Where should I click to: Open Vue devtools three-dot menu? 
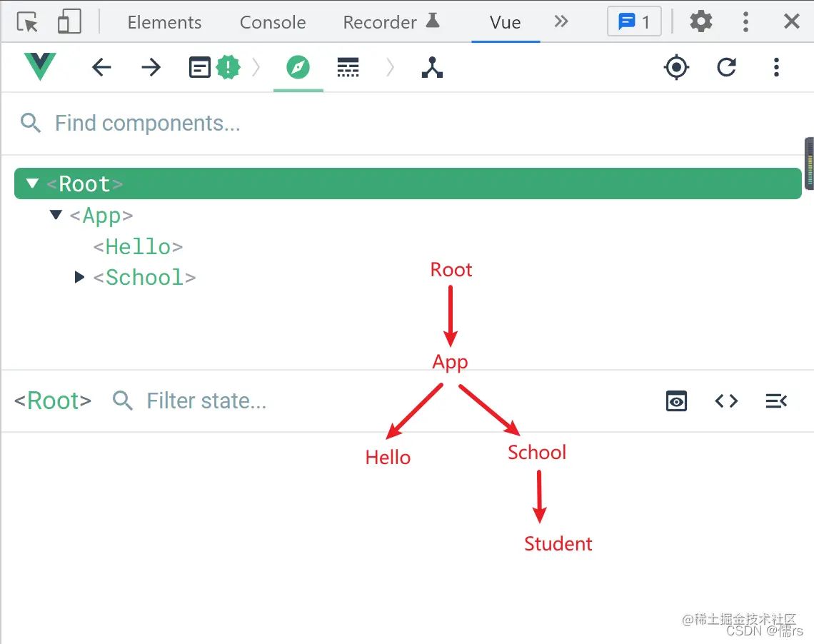point(776,67)
